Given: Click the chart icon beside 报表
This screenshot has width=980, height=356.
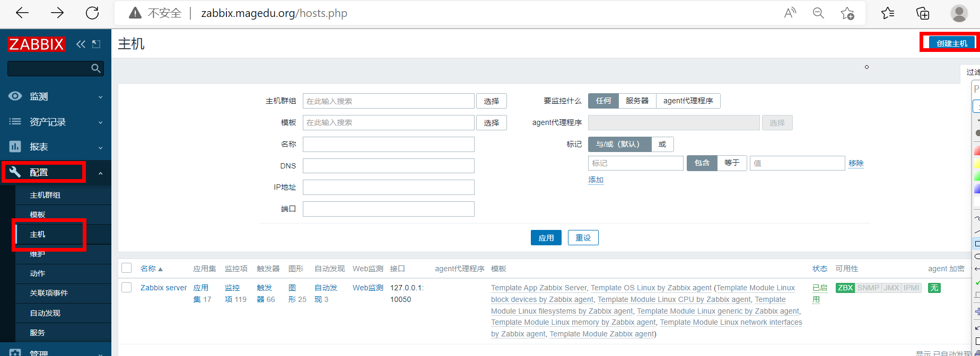Looking at the screenshot, I should pyautogui.click(x=15, y=146).
